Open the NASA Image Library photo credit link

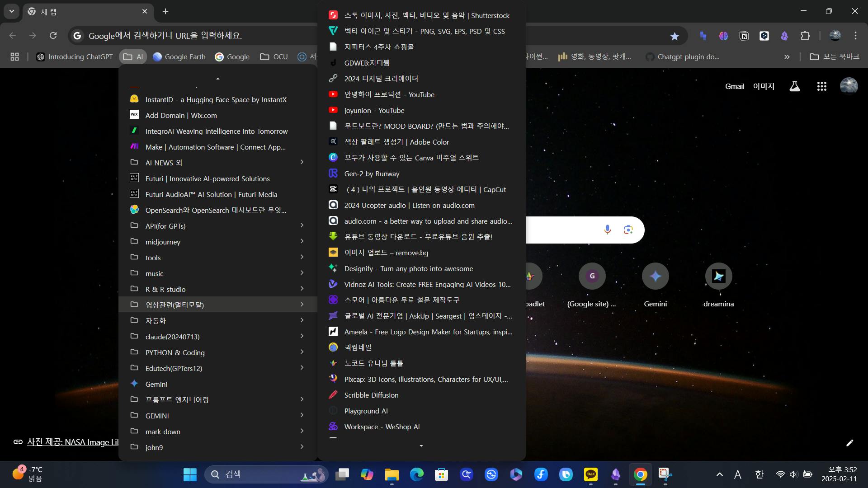point(72,442)
